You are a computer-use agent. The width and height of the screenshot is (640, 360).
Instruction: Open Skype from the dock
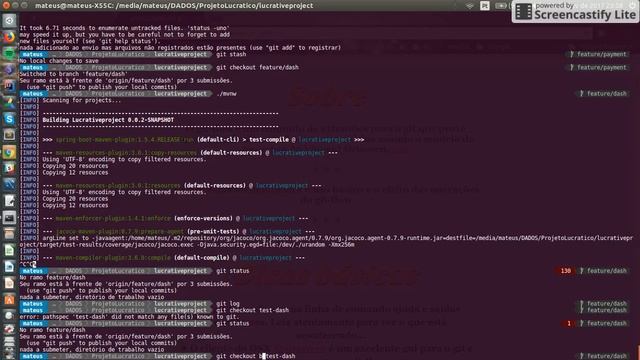(9, 119)
